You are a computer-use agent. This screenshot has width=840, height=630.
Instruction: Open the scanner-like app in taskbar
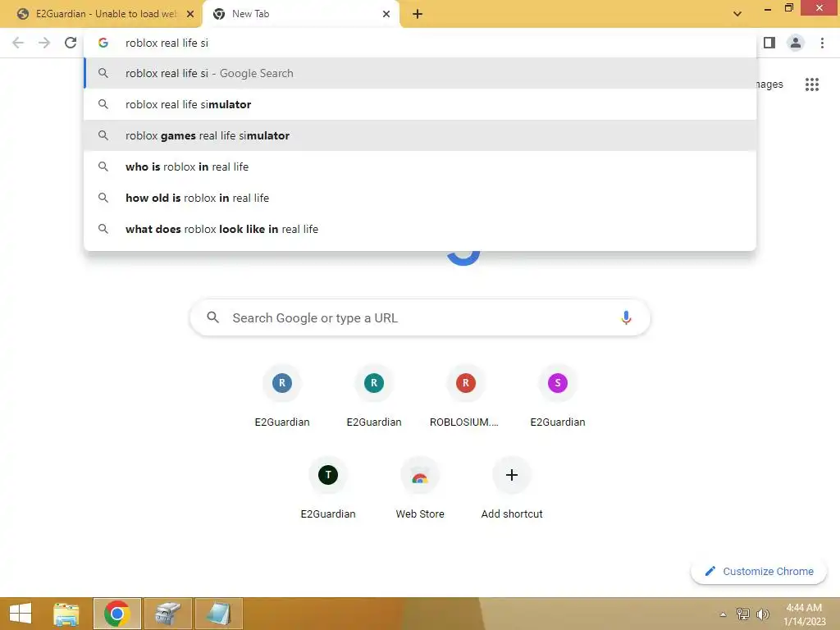167,614
